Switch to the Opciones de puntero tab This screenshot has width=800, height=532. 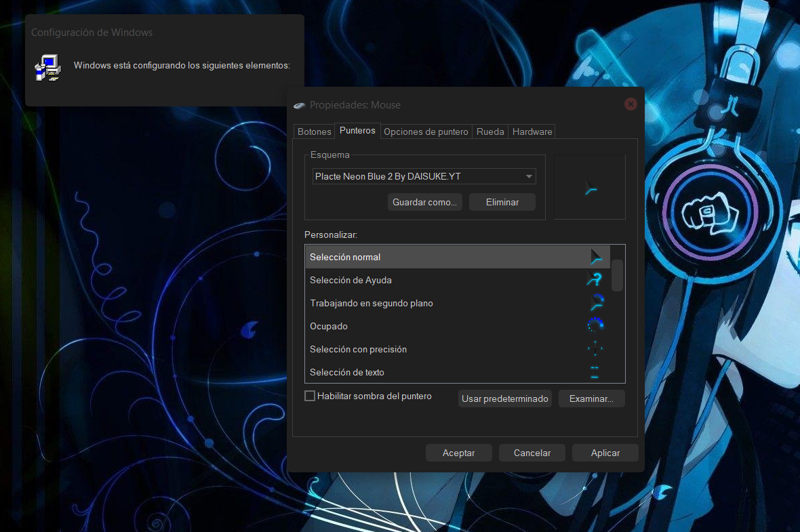pos(426,131)
